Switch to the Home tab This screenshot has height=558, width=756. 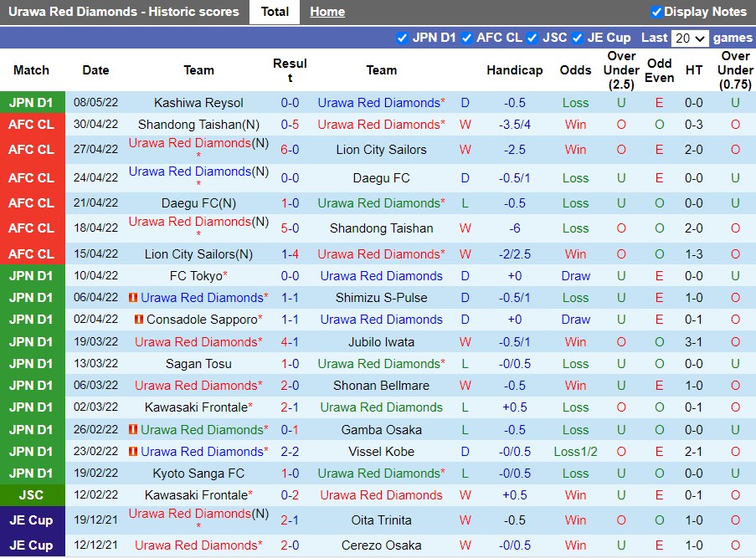327,12
